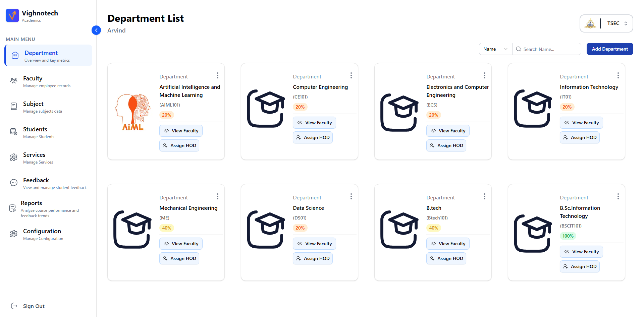Click the graduation cap icon for Data Science
644x317 pixels.
(266, 230)
